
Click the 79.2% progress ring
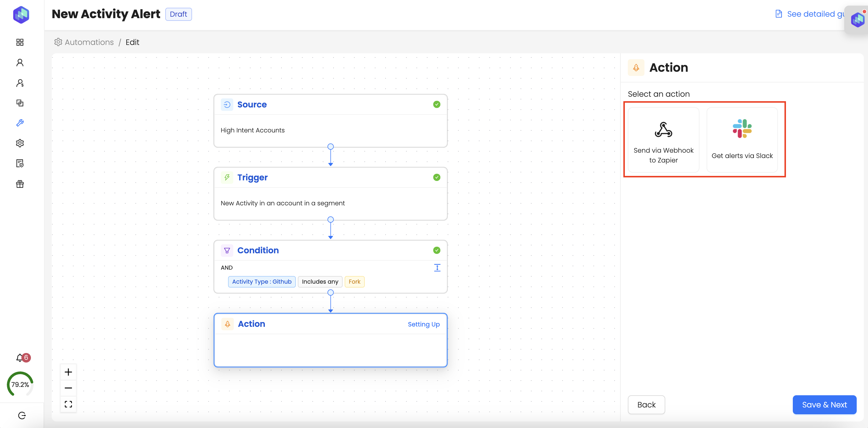pyautogui.click(x=20, y=385)
